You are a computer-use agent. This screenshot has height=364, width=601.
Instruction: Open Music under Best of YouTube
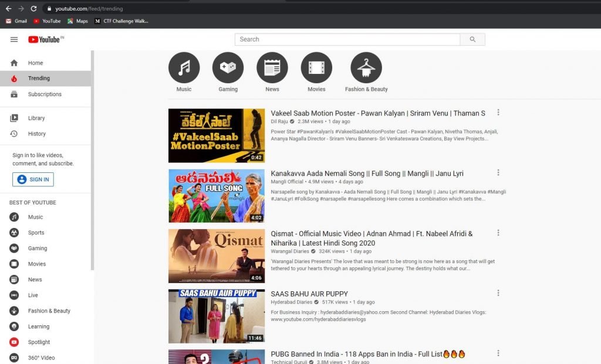[46, 217]
